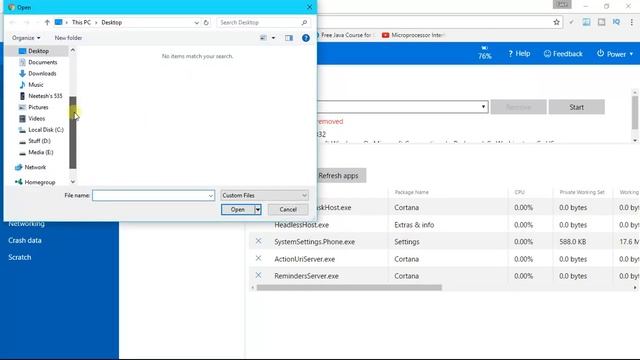
Task: Click the Open button in dialog
Action: coord(238,209)
